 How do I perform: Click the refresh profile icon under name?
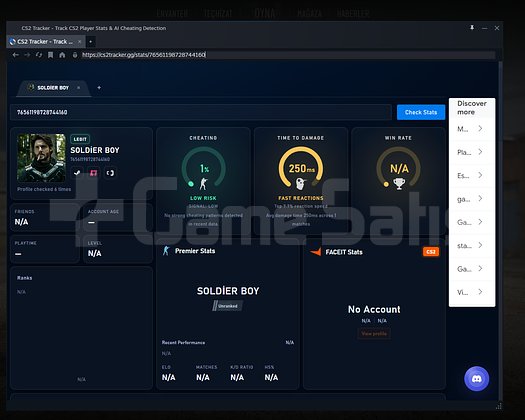click(110, 173)
